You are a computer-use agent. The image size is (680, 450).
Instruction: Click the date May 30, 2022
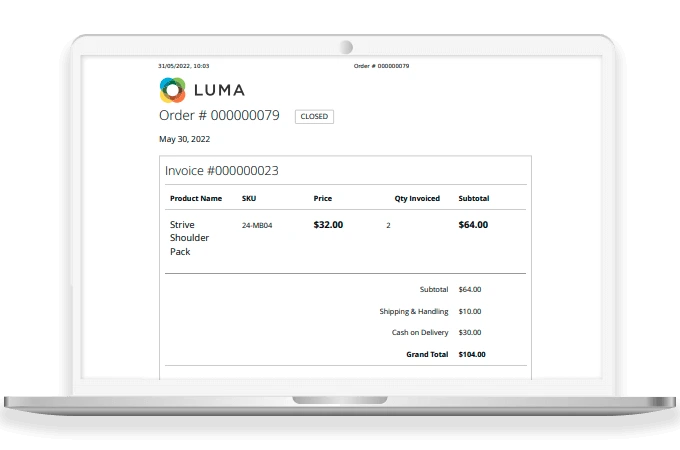point(184,139)
